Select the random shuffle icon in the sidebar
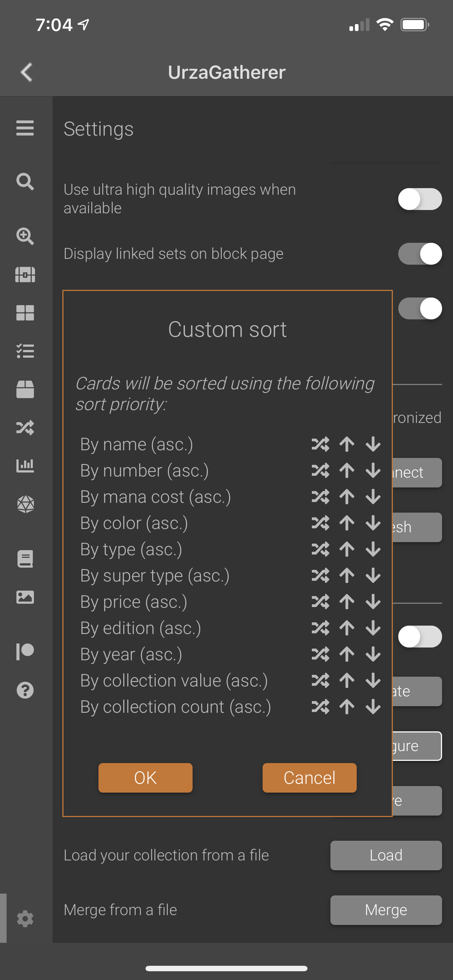The height and width of the screenshot is (980, 453). (x=25, y=428)
